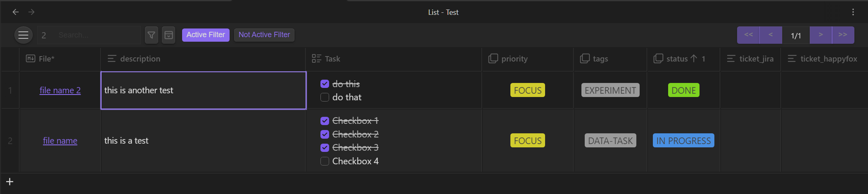Enable the Not Active Filter
Viewport: 868px width, 194px height.
[264, 35]
